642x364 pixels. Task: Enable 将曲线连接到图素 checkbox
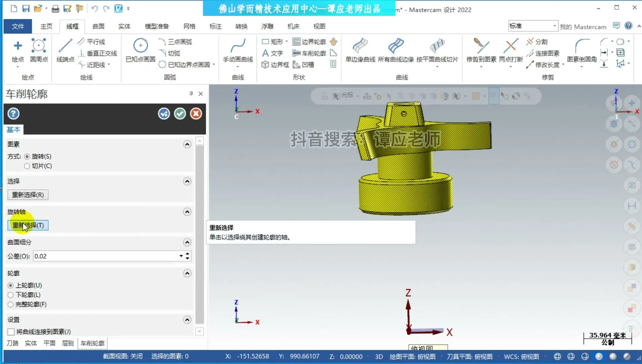point(11,332)
